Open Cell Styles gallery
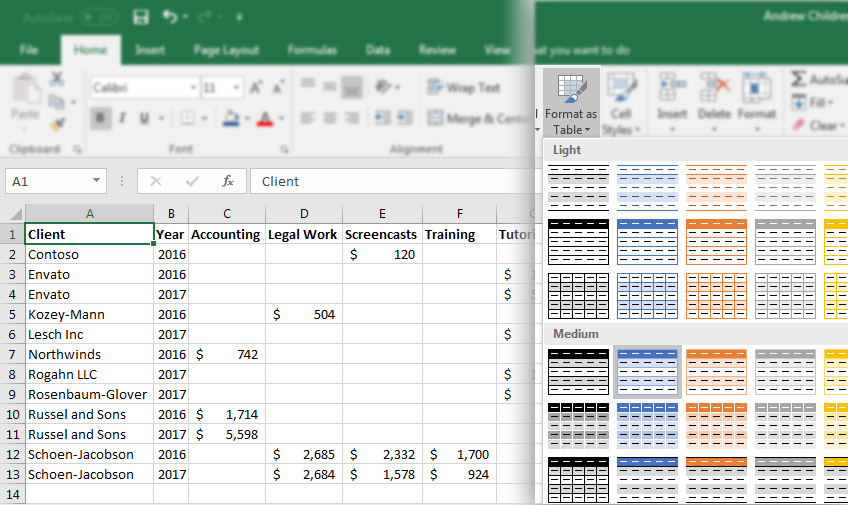848x505 pixels. (621, 103)
